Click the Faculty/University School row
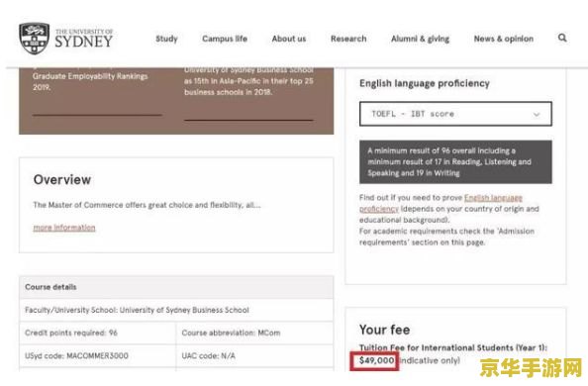This screenshot has width=588, height=386. 176,310
